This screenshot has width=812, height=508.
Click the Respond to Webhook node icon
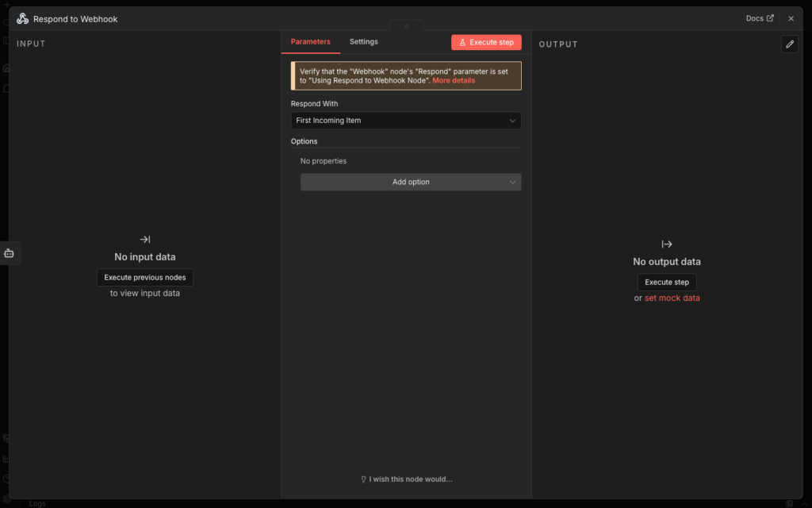tap(22, 18)
